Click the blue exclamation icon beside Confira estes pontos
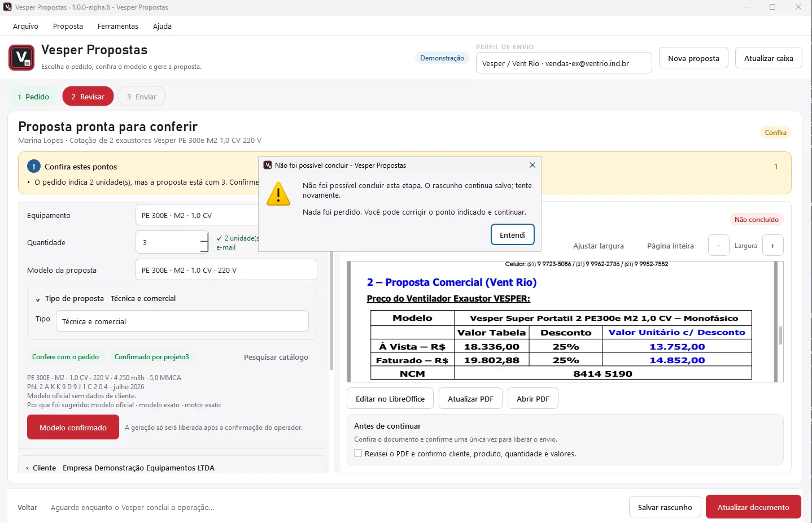The height and width of the screenshot is (523, 812). tap(34, 167)
